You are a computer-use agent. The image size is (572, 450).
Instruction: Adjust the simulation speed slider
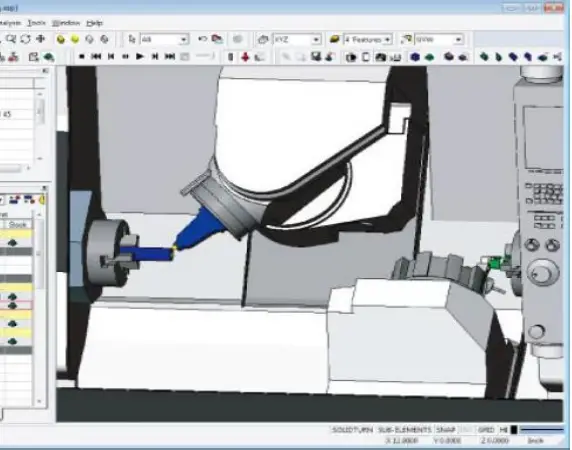tap(205, 56)
